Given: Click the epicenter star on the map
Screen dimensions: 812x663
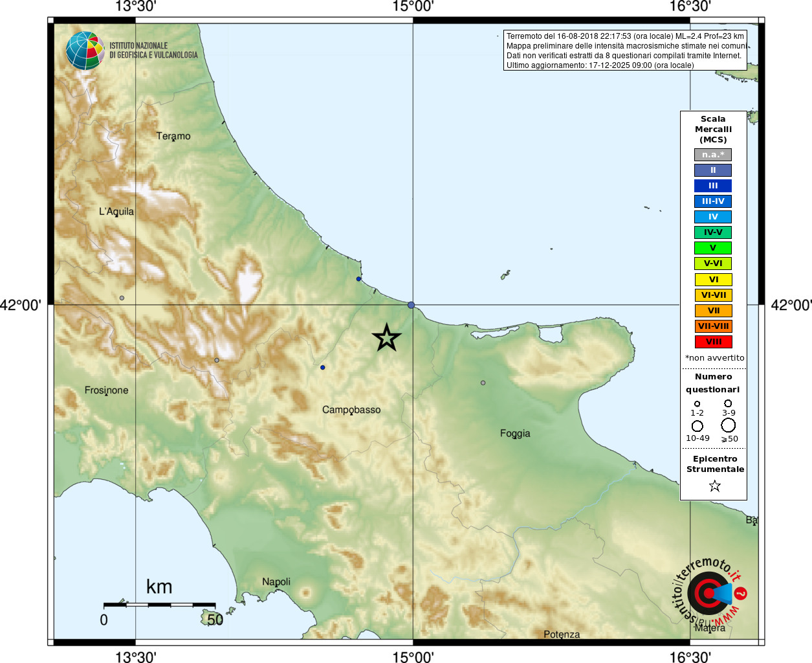Looking at the screenshot, I should [x=387, y=337].
